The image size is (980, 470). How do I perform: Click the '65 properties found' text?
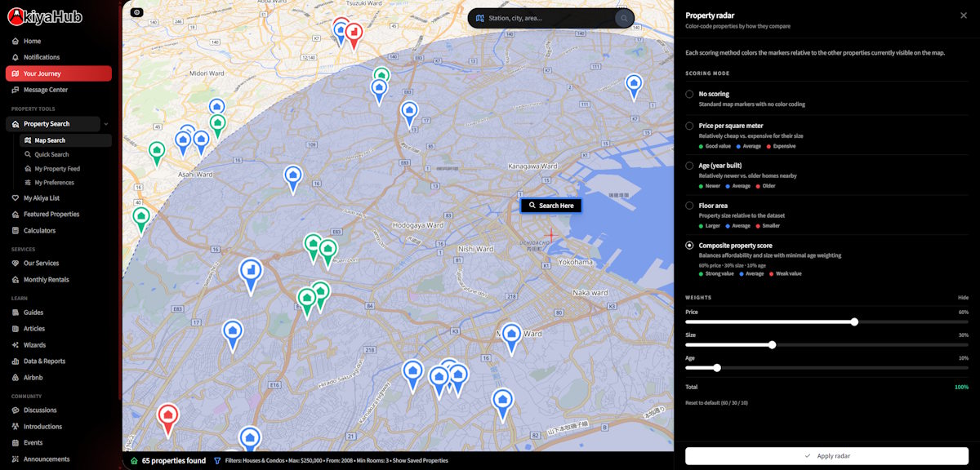tap(174, 461)
